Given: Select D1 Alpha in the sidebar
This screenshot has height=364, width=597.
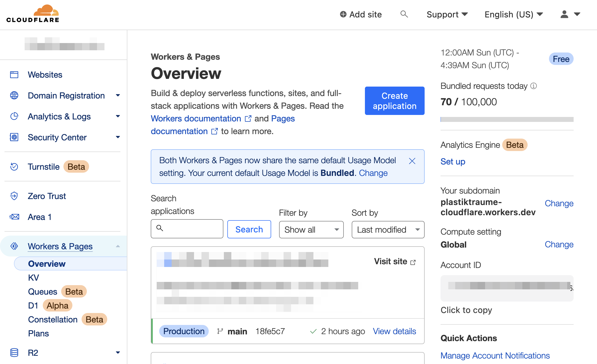Looking at the screenshot, I should (50, 305).
